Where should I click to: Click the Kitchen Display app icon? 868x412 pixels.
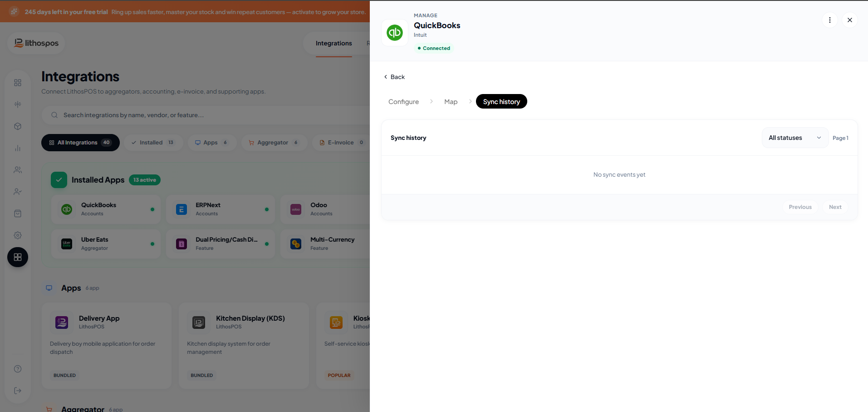click(x=199, y=323)
